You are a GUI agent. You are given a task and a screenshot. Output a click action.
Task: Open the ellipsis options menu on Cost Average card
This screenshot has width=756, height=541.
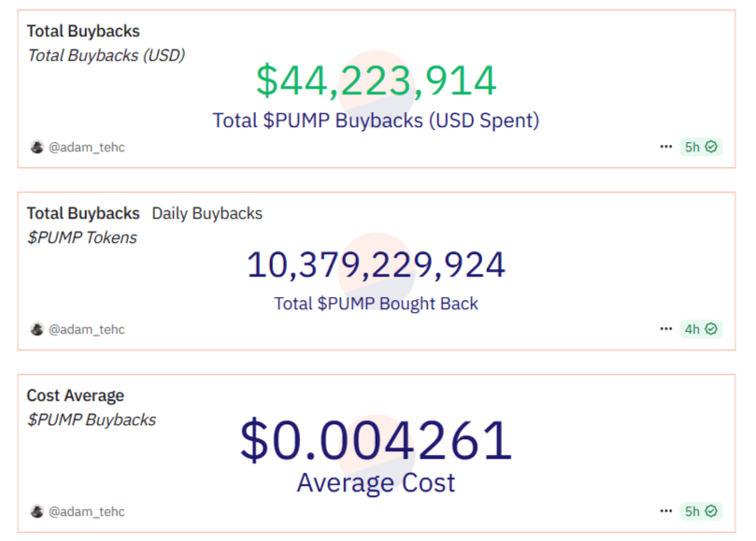coord(666,511)
